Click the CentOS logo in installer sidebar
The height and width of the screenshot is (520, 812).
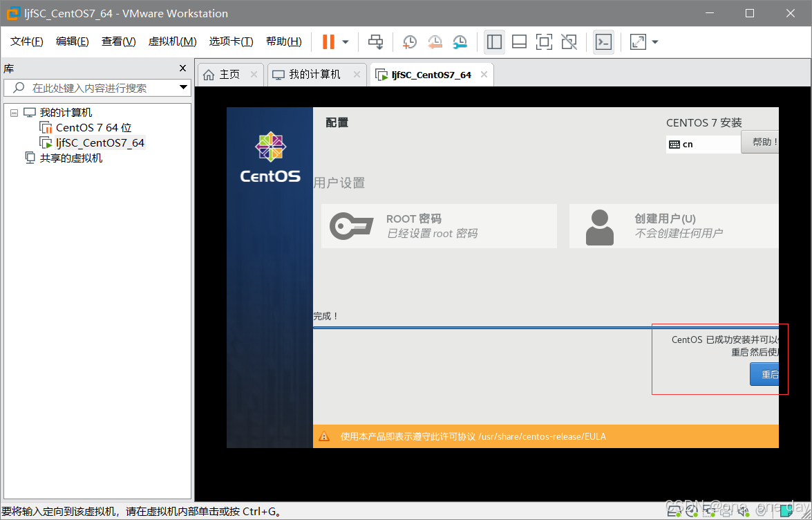pos(270,156)
